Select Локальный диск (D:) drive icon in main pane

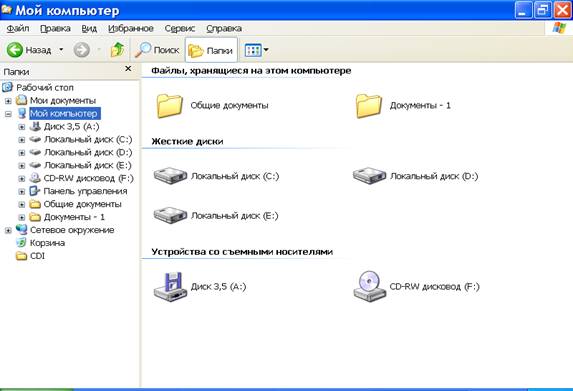coord(369,176)
